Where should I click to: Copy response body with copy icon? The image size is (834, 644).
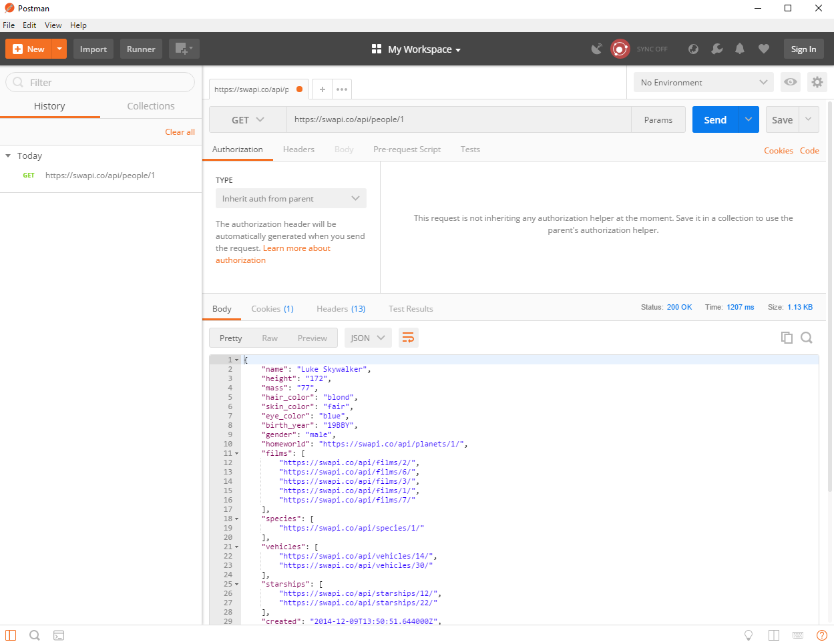pyautogui.click(x=787, y=338)
